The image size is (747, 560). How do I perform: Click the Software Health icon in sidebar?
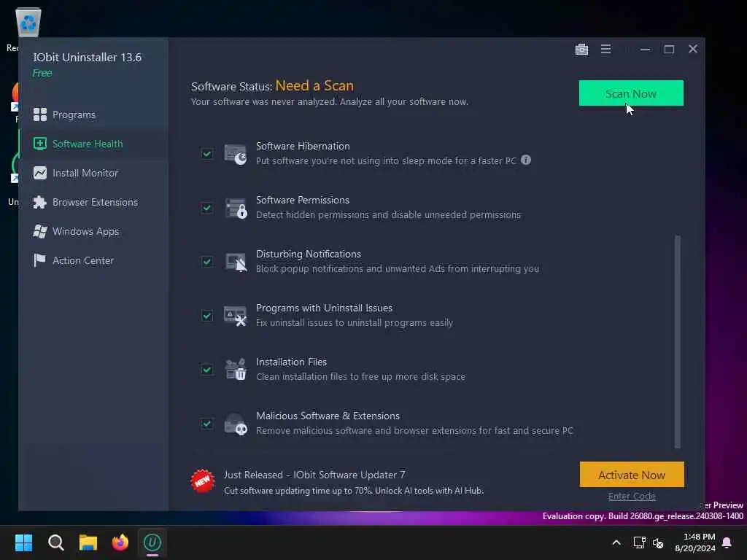(40, 144)
